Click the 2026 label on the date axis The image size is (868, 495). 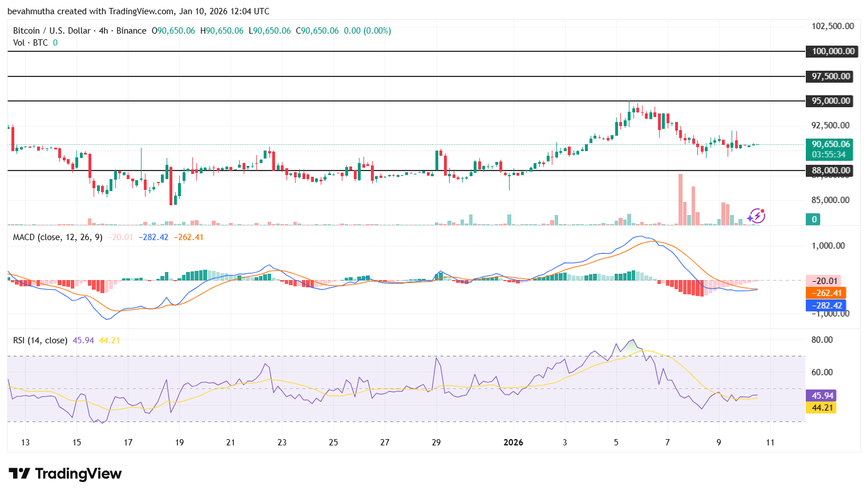tap(513, 442)
